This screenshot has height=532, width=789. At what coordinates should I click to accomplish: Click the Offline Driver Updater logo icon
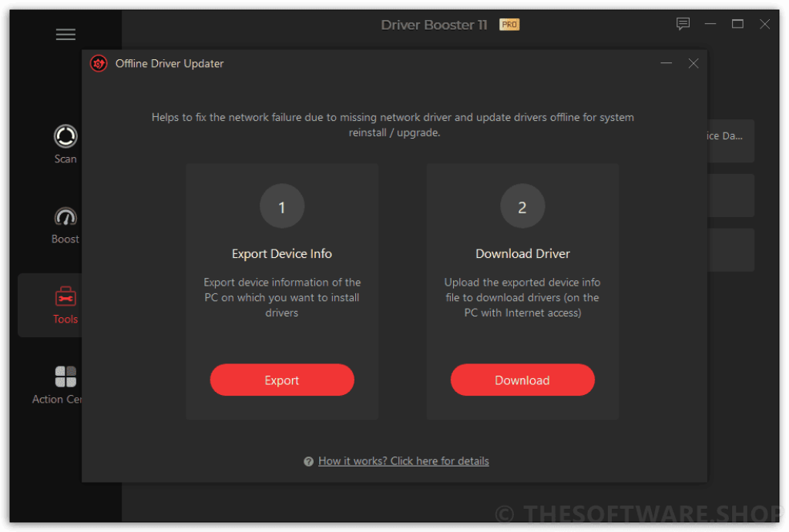tap(99, 63)
